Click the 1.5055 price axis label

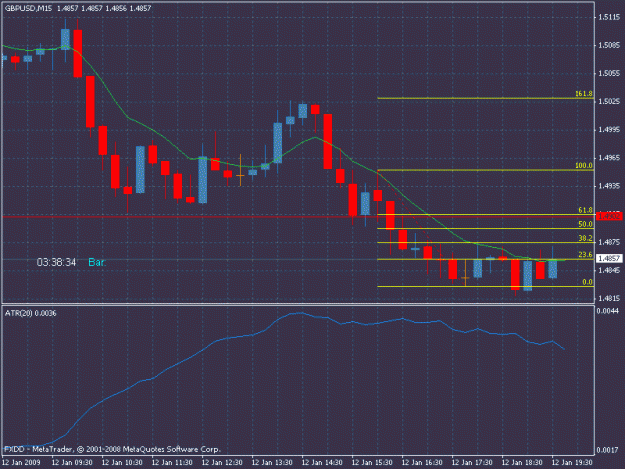609,73
